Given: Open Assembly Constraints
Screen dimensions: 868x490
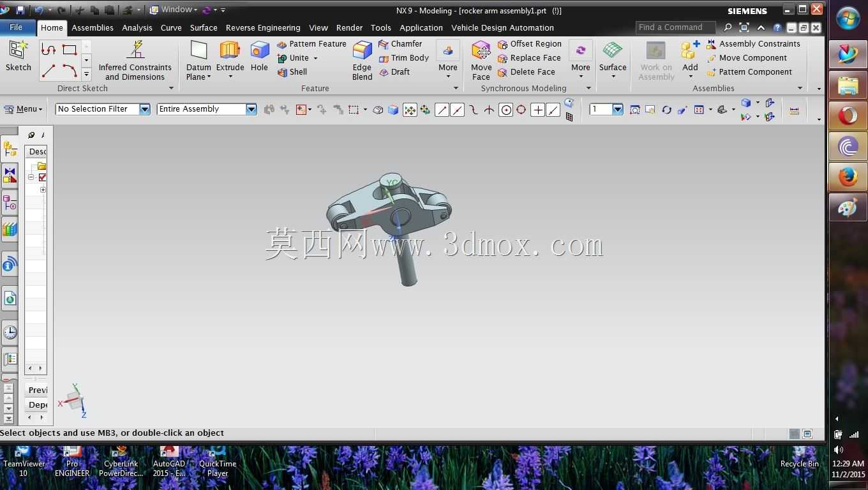Looking at the screenshot, I should [753, 44].
